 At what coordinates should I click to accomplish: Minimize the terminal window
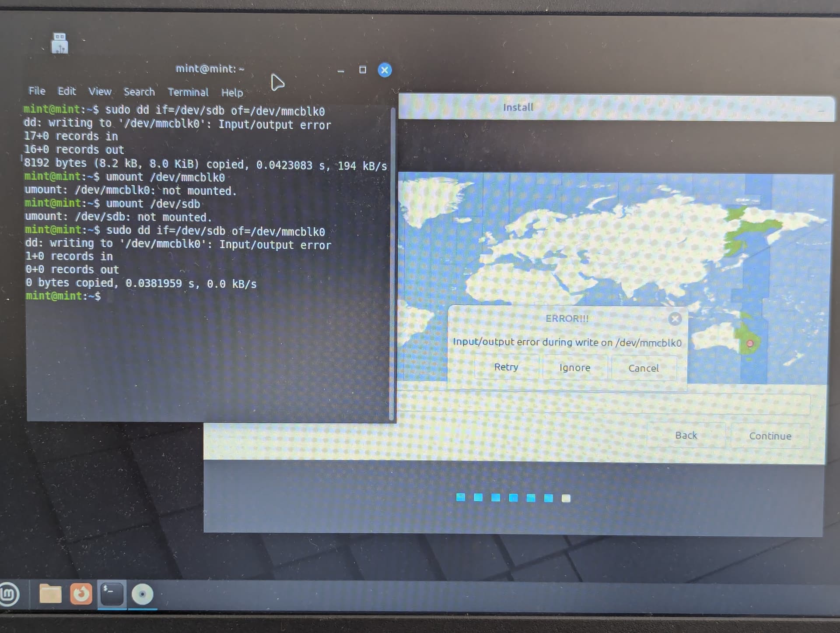pyautogui.click(x=341, y=70)
